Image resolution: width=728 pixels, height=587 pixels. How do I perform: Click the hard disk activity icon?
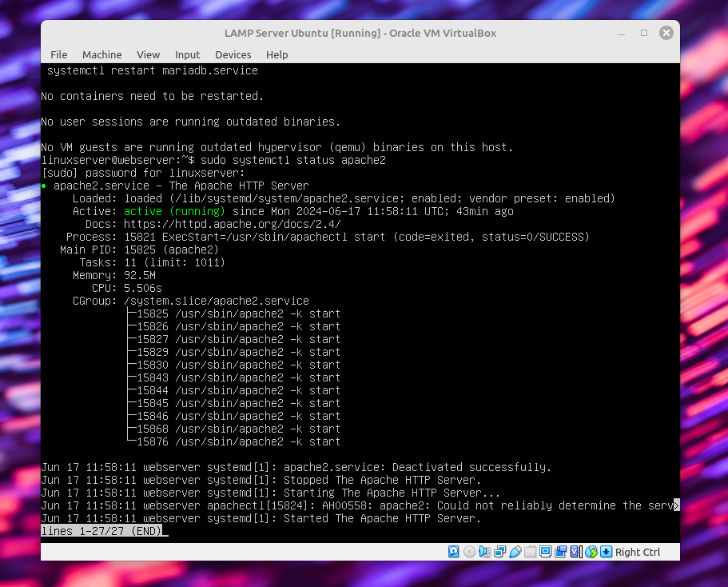tap(454, 552)
